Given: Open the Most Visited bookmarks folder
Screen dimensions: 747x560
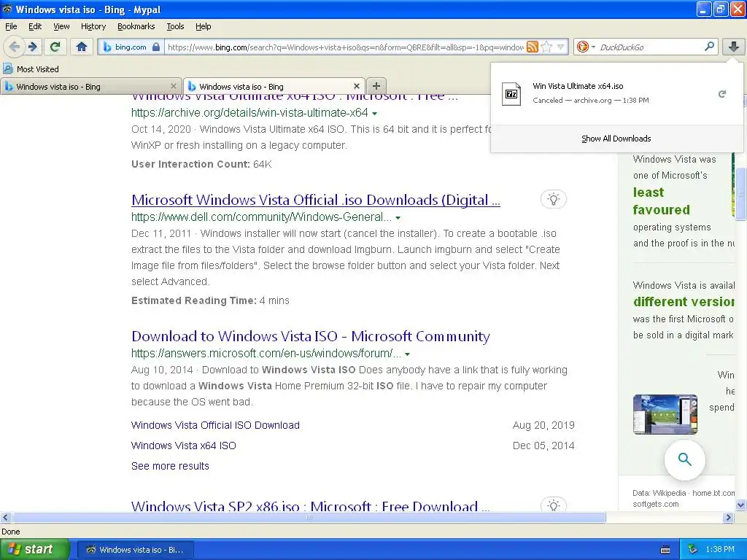Looking at the screenshot, I should (x=31, y=69).
